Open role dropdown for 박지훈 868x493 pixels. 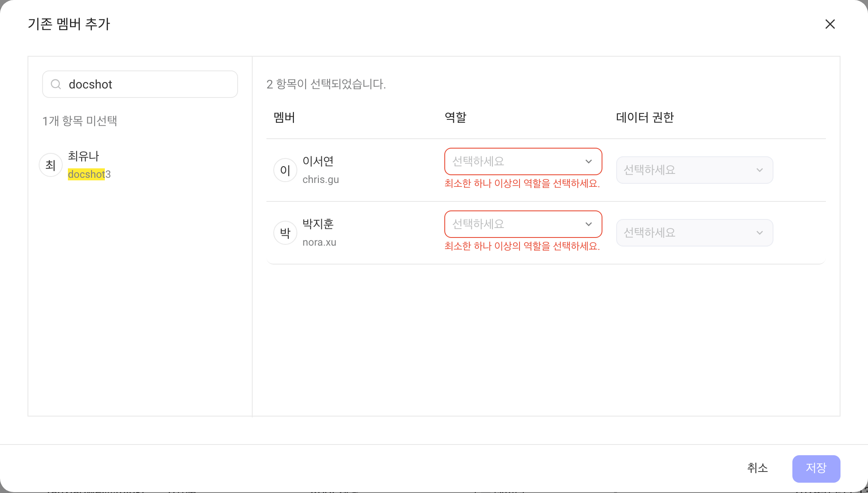(523, 224)
